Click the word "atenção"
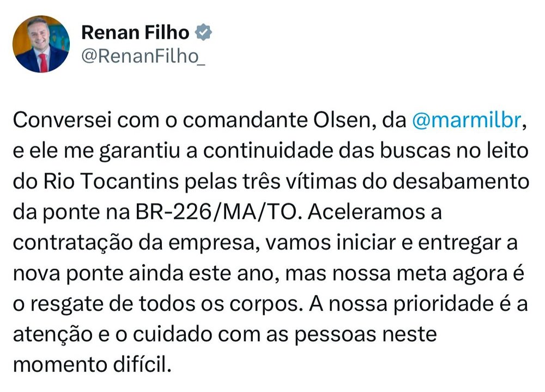 tap(53, 335)
